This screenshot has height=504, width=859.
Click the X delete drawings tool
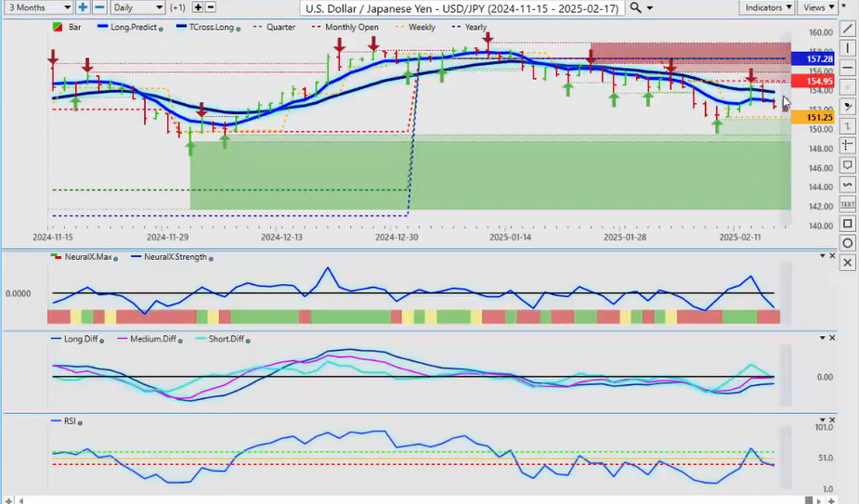[847, 263]
